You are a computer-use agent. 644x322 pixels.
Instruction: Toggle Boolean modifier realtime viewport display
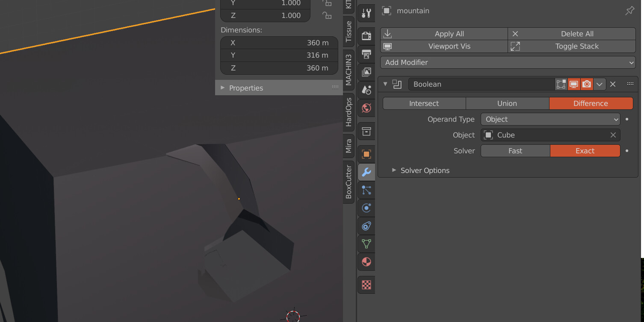[x=573, y=84]
